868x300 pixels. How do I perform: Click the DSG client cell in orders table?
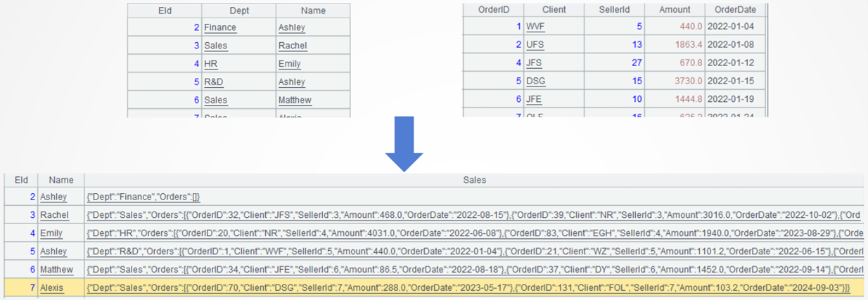pyautogui.click(x=536, y=81)
